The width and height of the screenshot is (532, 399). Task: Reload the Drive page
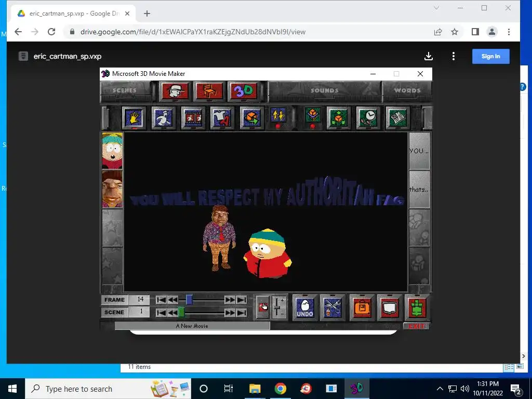pos(51,32)
